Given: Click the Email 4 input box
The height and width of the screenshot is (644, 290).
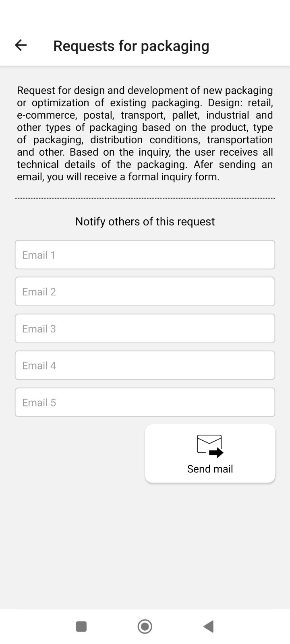Looking at the screenshot, I should tap(145, 365).
